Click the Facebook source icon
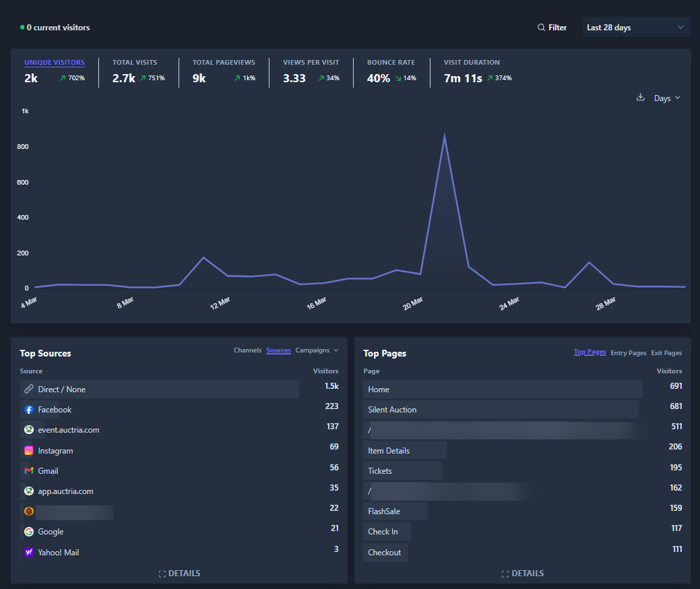This screenshot has height=589, width=700. pyautogui.click(x=29, y=410)
